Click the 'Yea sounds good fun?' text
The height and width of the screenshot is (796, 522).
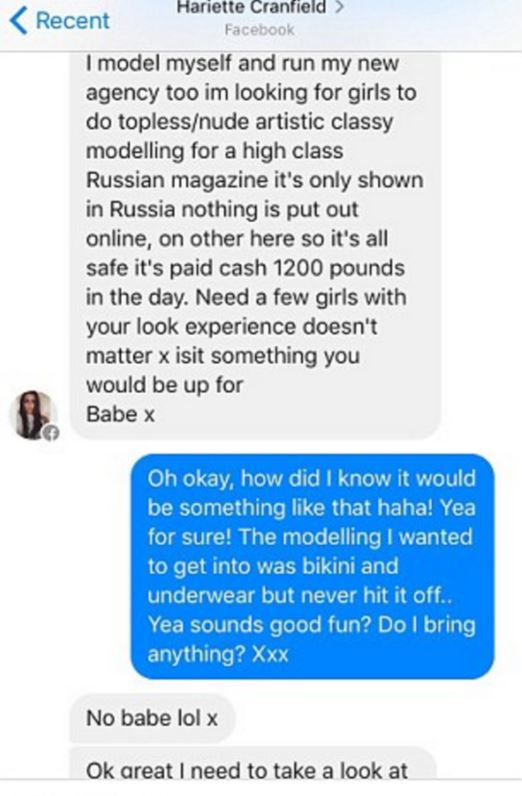tap(259, 625)
